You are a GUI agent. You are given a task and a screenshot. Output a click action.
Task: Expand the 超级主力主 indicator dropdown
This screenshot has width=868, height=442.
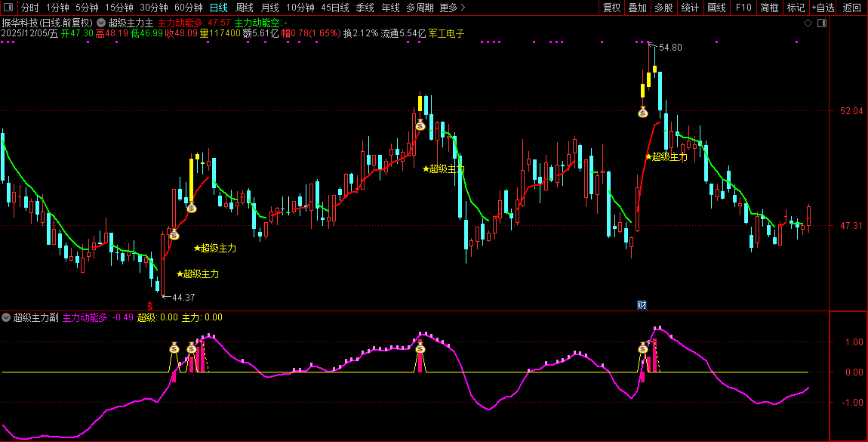[x=101, y=23]
